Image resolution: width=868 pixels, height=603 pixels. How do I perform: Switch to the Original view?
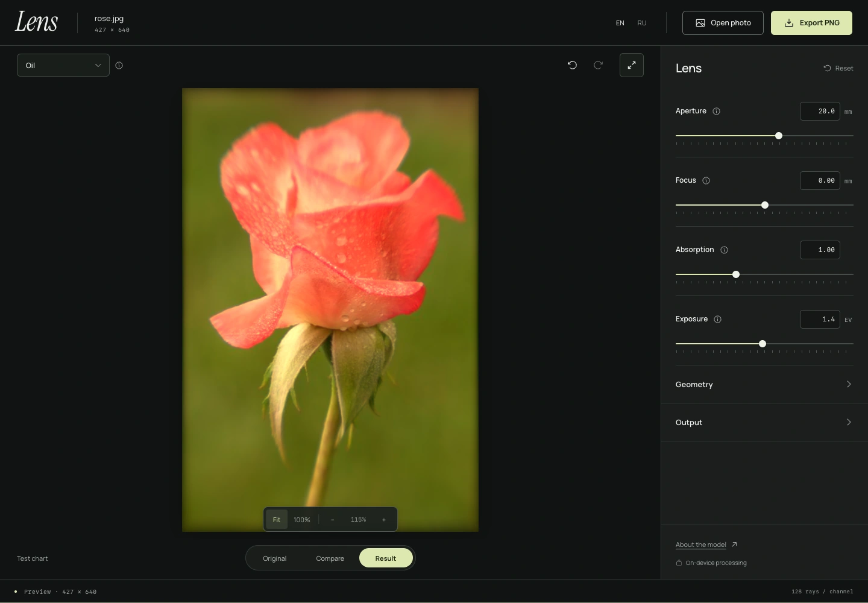[x=275, y=558]
